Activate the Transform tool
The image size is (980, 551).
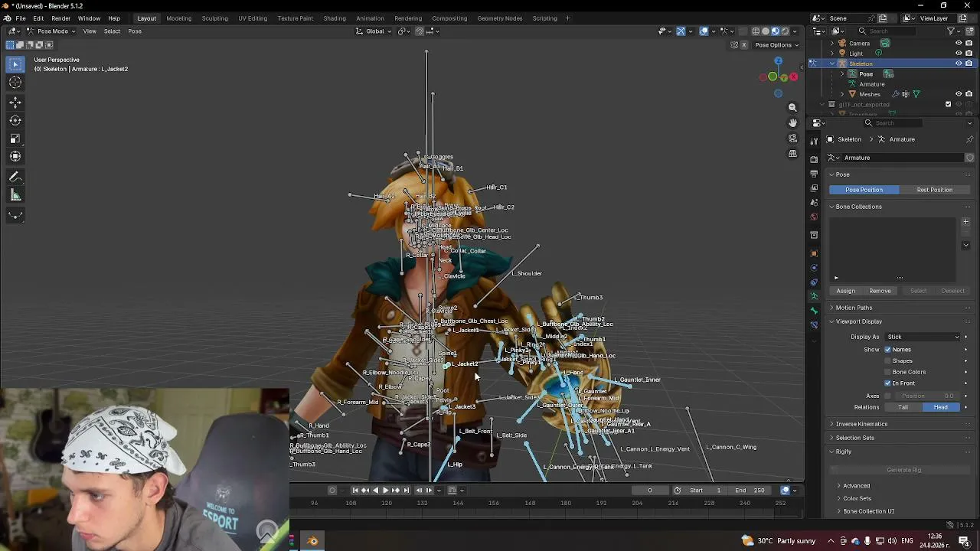click(15, 156)
